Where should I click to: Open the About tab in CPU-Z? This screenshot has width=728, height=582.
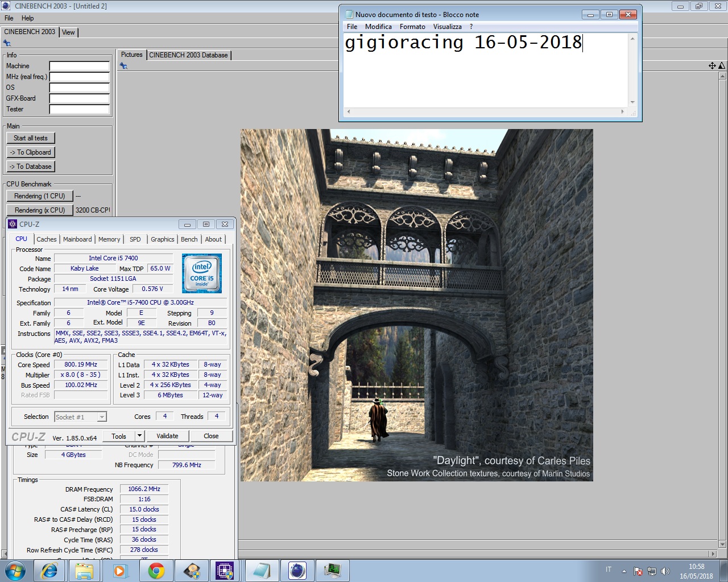click(x=213, y=239)
